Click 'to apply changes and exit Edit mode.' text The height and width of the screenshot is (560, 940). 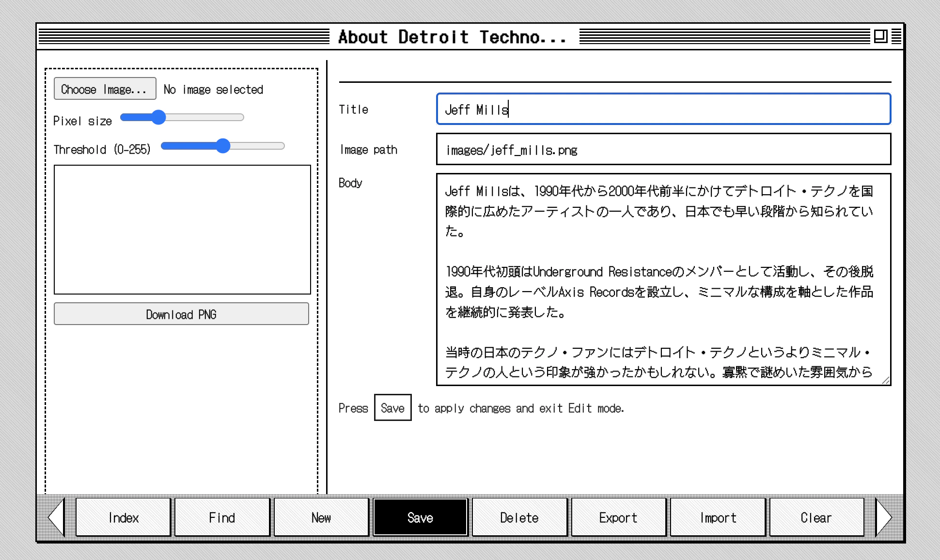pyautogui.click(x=521, y=408)
